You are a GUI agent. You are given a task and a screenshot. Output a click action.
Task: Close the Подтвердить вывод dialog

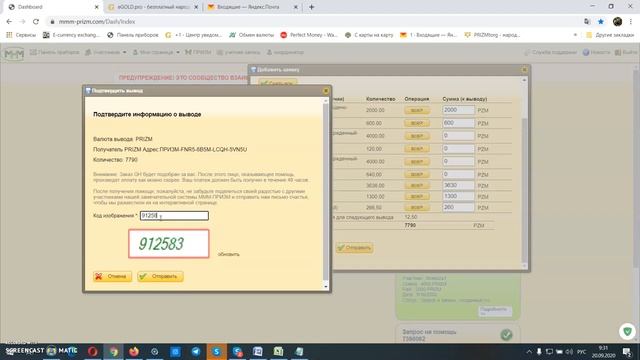(x=326, y=91)
